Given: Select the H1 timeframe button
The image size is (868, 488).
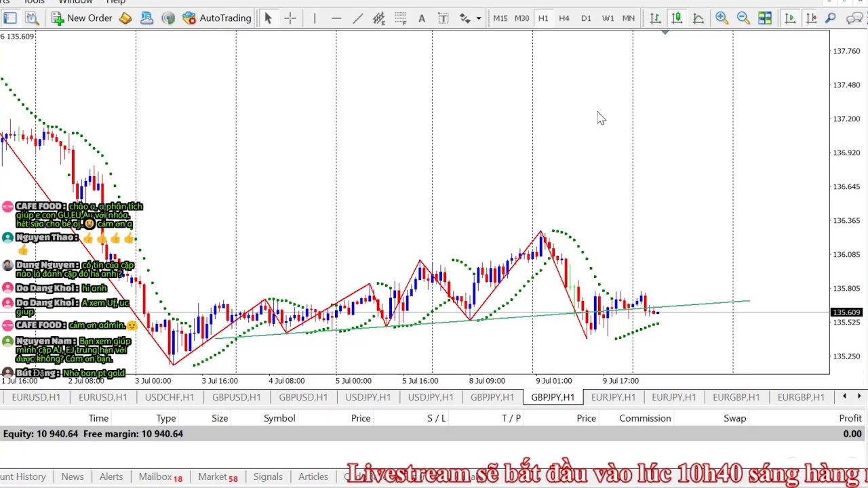Looking at the screenshot, I should (543, 18).
